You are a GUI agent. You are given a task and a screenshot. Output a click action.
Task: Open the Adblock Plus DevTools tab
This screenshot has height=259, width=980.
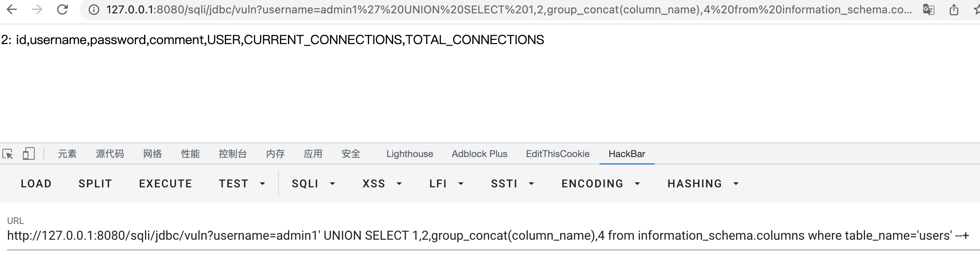(x=479, y=154)
